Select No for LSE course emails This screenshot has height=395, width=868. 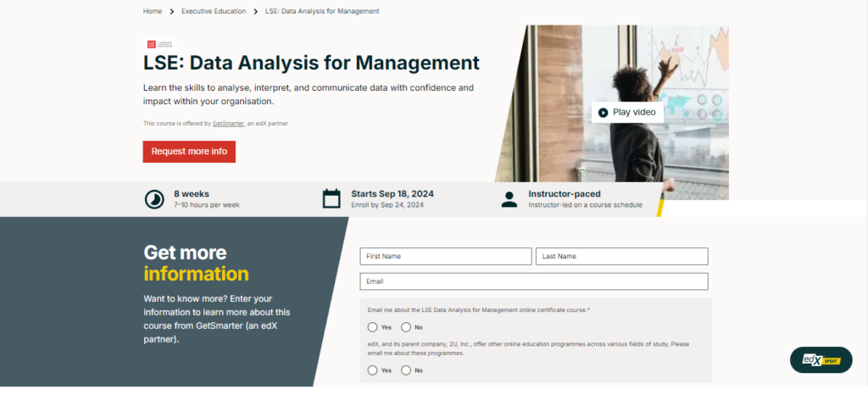(405, 327)
